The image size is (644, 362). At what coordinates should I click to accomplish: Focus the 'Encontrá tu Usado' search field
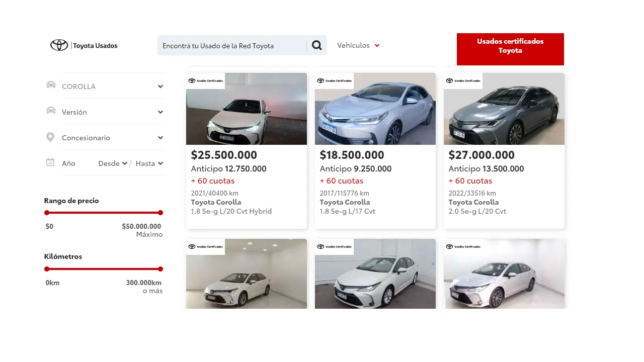pyautogui.click(x=232, y=46)
